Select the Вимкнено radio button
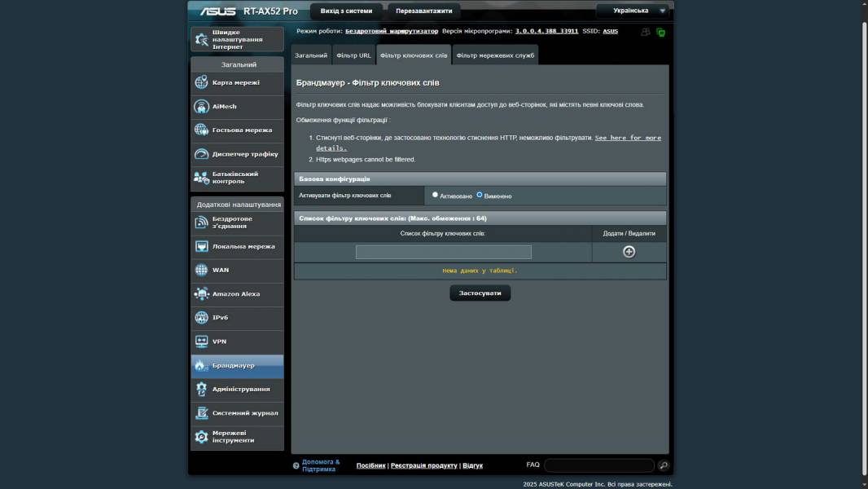868x489 pixels. click(480, 195)
